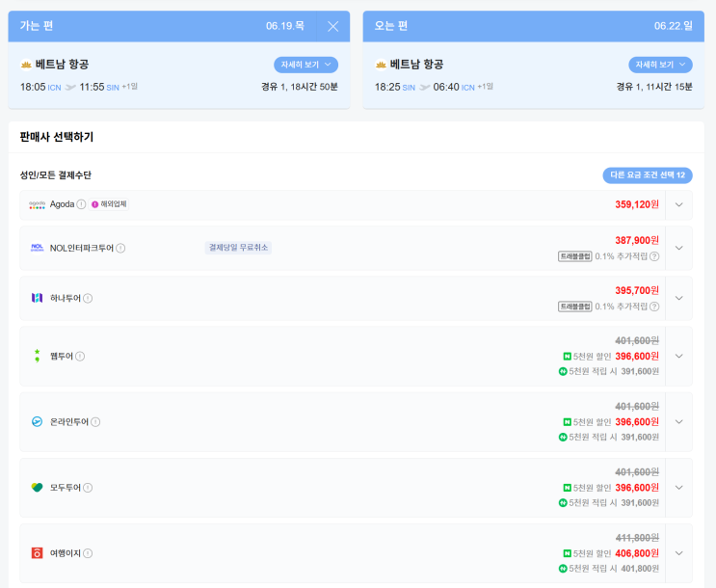
Task: Expand the 온라인투어 row chevron
Action: (679, 421)
